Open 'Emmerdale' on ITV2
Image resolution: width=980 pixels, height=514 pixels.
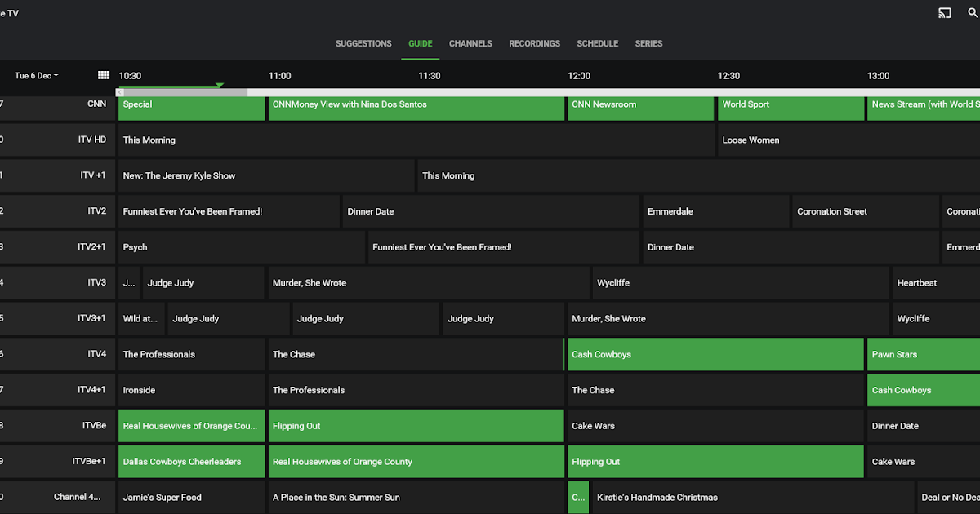(716, 211)
